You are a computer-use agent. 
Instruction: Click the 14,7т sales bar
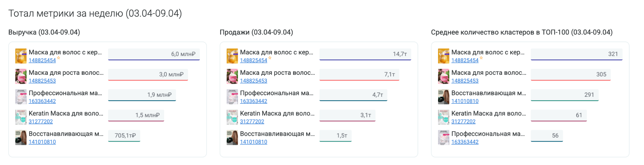click(x=365, y=54)
